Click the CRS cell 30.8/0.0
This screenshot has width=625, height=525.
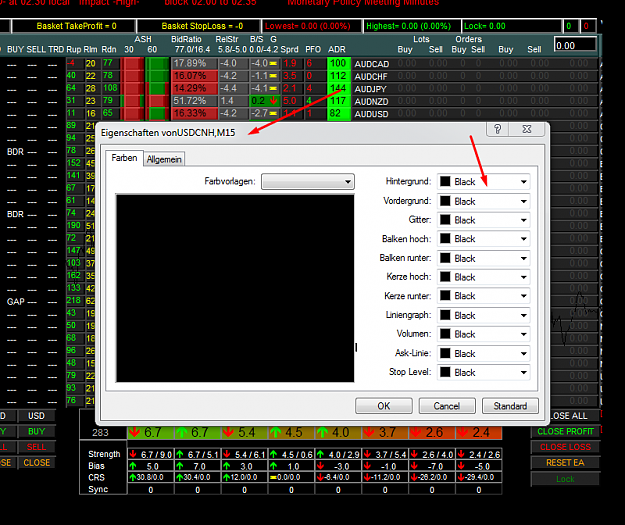[151, 477]
